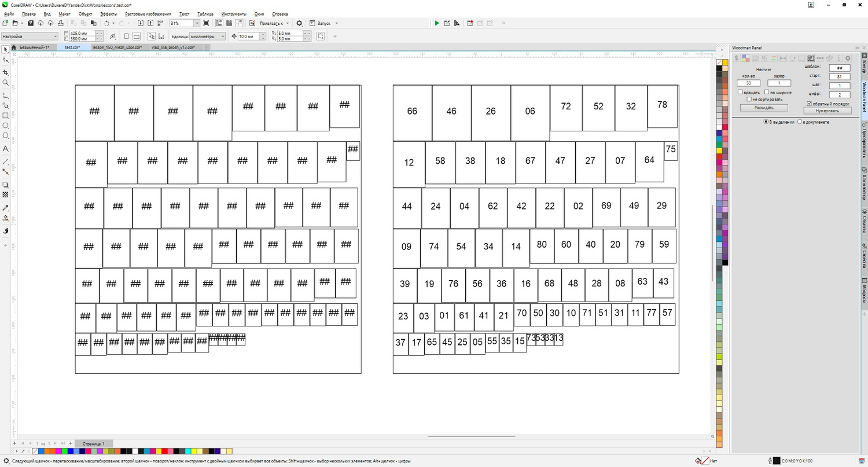The image size is (868, 467).
Task: Select the Pick (arrow) tool
Action: 6,49
